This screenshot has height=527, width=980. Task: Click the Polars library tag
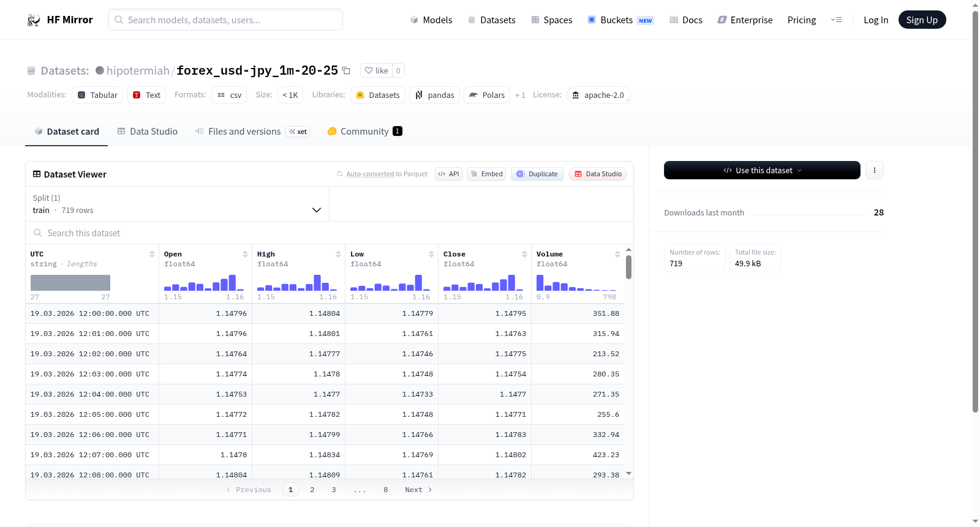487,95
